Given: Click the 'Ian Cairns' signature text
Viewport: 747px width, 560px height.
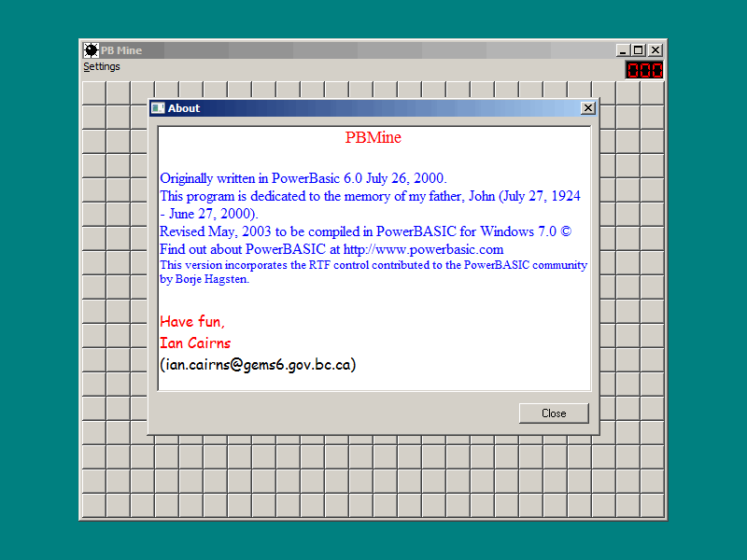Looking at the screenshot, I should click(x=195, y=343).
